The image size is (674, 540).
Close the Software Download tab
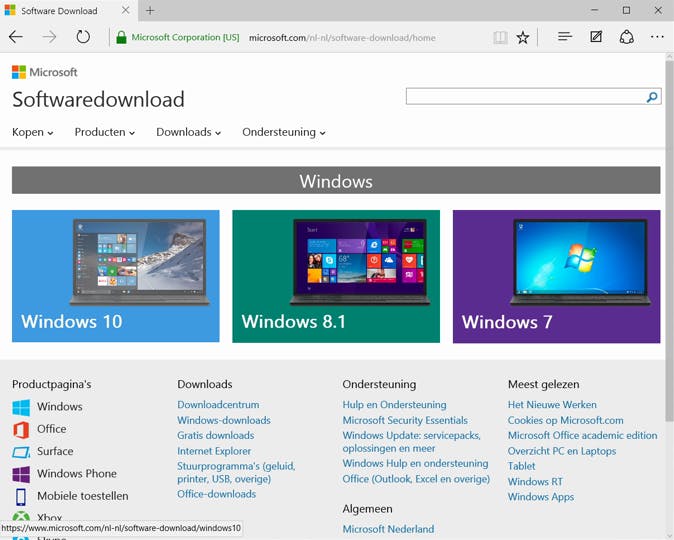click(126, 10)
